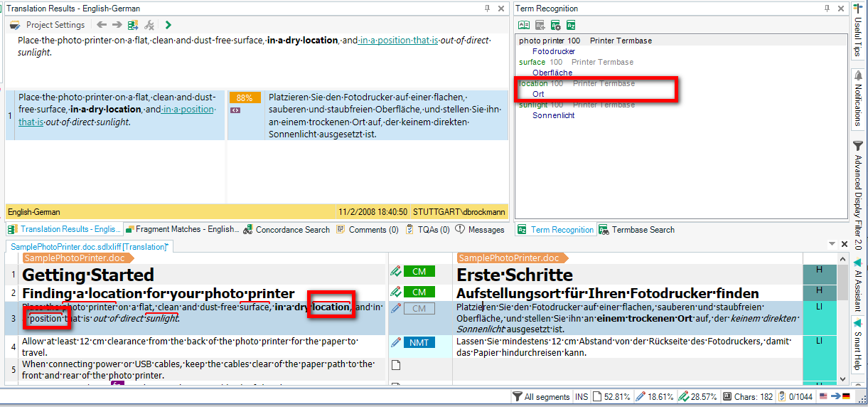Add new term icon in Term Recognition
The image size is (868, 407).
[x=540, y=25]
